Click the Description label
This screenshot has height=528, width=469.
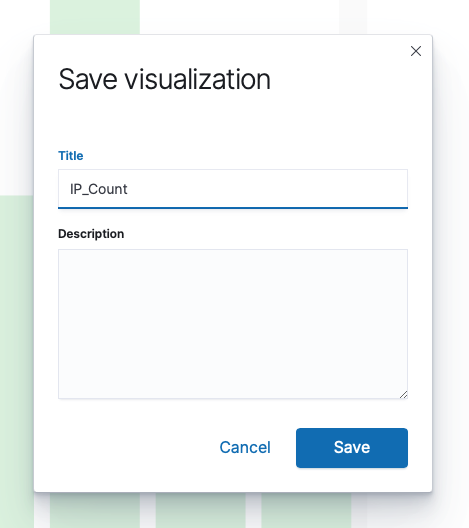tap(91, 234)
